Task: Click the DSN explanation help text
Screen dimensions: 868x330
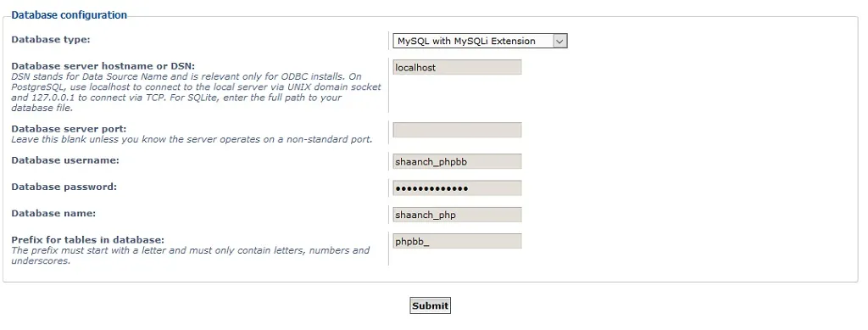Action: pyautogui.click(x=196, y=92)
